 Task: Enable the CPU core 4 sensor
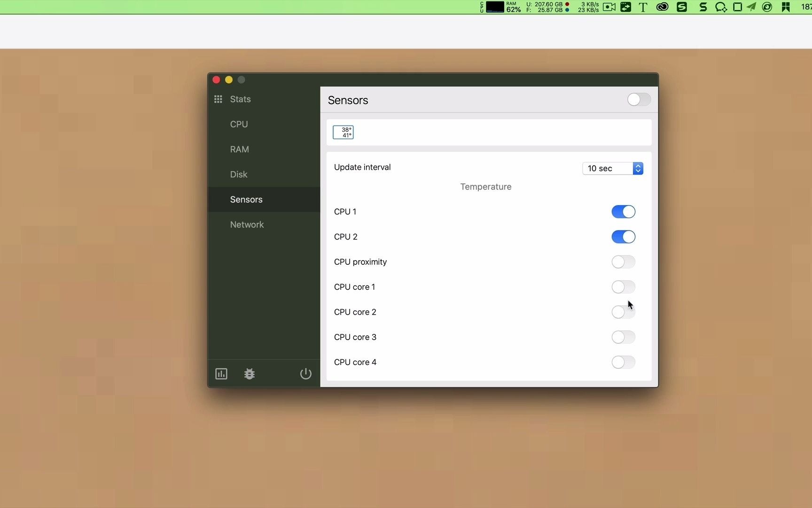(623, 362)
